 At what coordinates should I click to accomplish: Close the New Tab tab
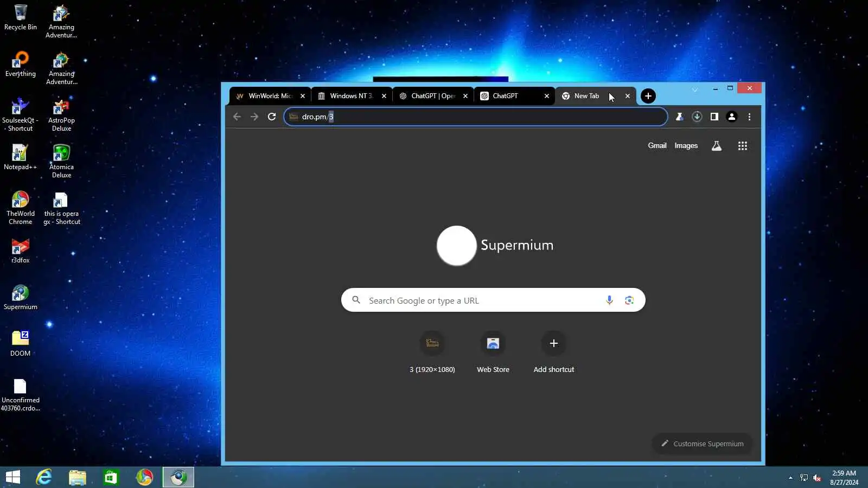628,96
